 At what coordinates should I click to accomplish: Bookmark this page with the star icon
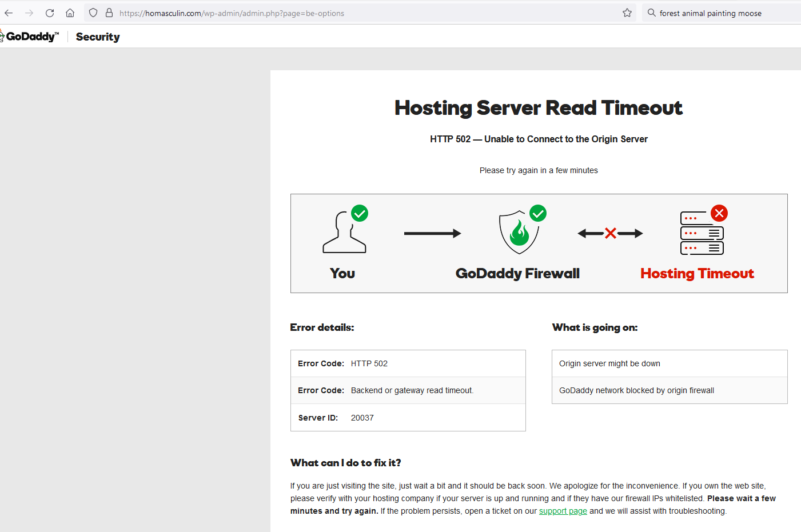point(627,13)
